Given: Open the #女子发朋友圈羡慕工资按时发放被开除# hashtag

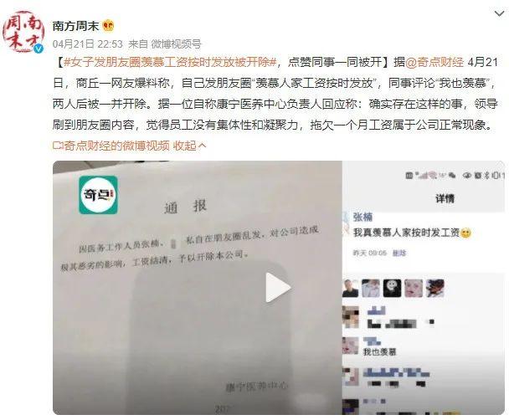Looking at the screenshot, I should click(x=170, y=62).
